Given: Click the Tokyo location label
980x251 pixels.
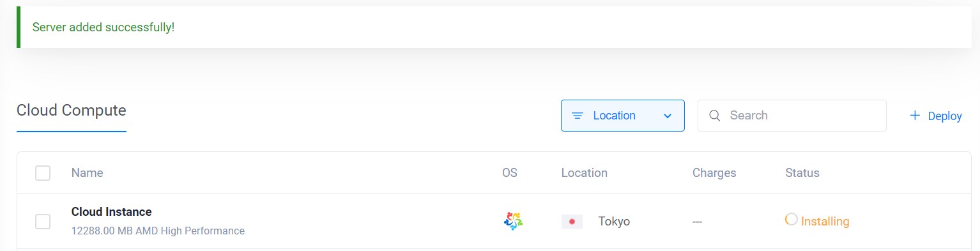Looking at the screenshot, I should point(614,222).
